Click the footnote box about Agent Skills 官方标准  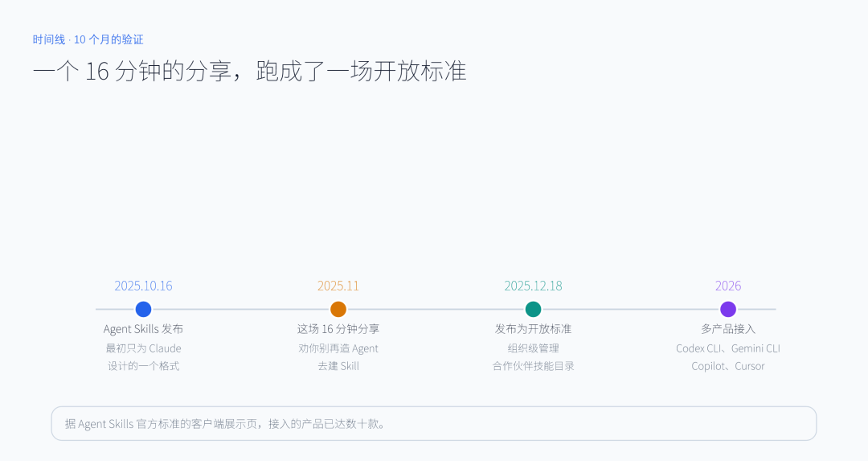pyautogui.click(x=434, y=424)
